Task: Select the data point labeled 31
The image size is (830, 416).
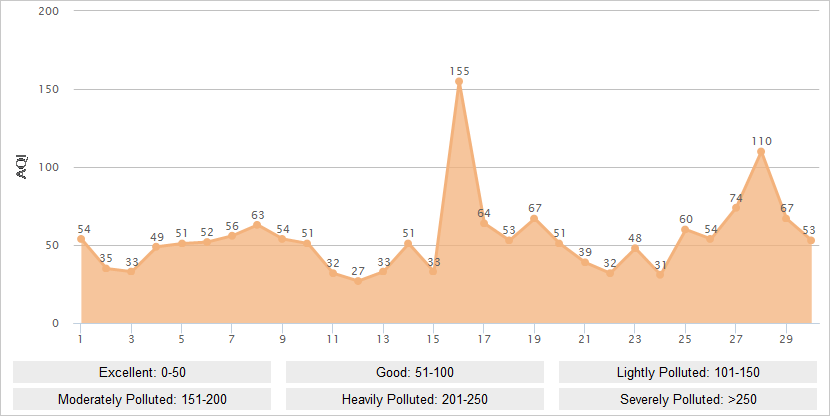Action: (660, 275)
